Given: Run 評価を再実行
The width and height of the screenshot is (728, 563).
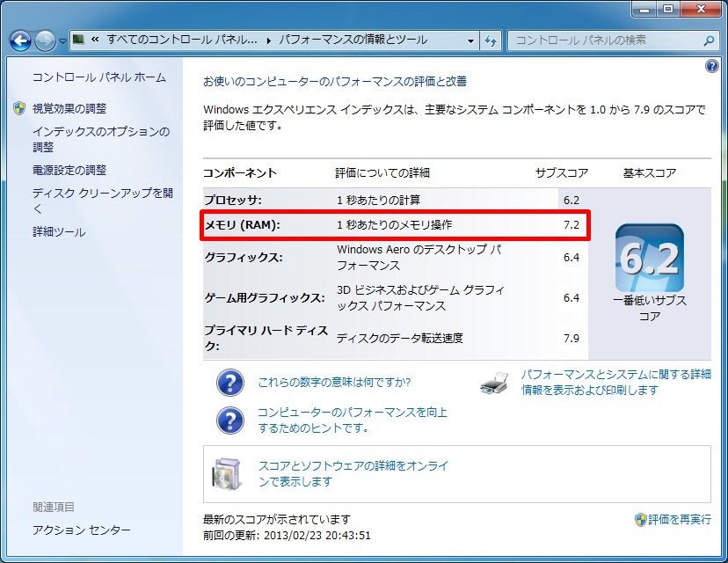Looking at the screenshot, I should pyautogui.click(x=680, y=520).
